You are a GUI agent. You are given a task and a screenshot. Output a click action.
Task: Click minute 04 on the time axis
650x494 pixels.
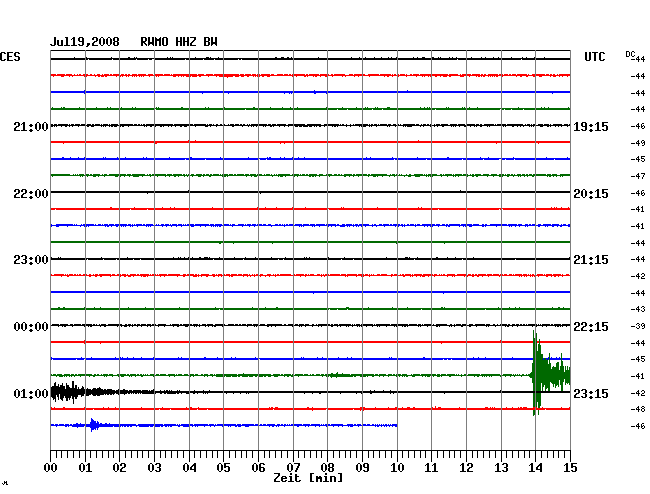[189, 468]
